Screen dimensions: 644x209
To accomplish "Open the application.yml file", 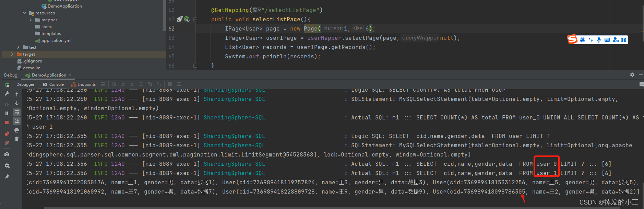I will coord(56,40).
